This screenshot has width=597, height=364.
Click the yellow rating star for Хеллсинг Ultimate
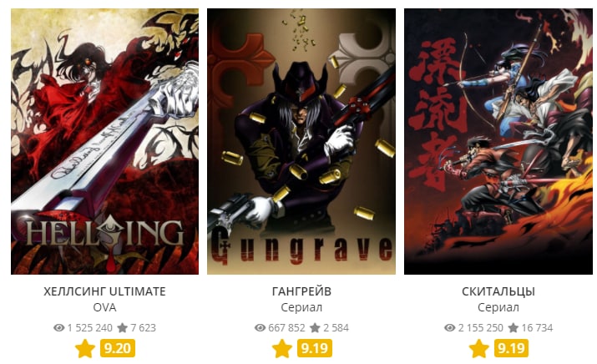point(85,348)
